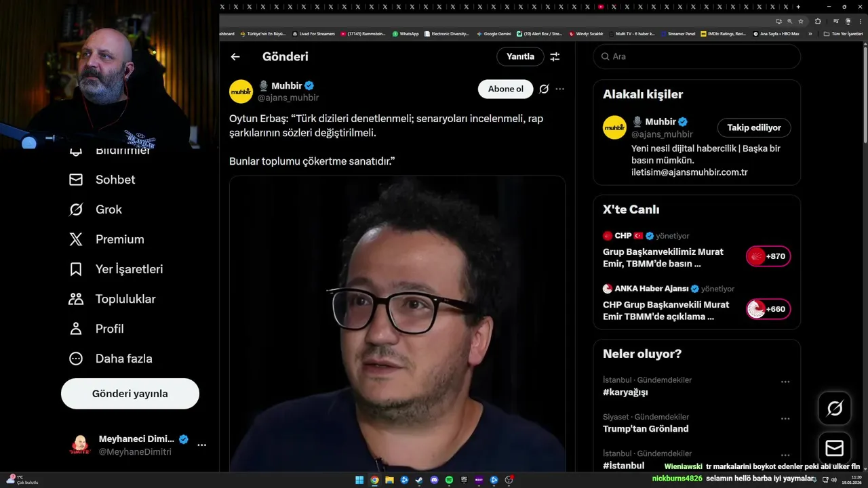Click the Gönderi yayınla button
Viewport: 868px width, 488px height.
tap(130, 394)
